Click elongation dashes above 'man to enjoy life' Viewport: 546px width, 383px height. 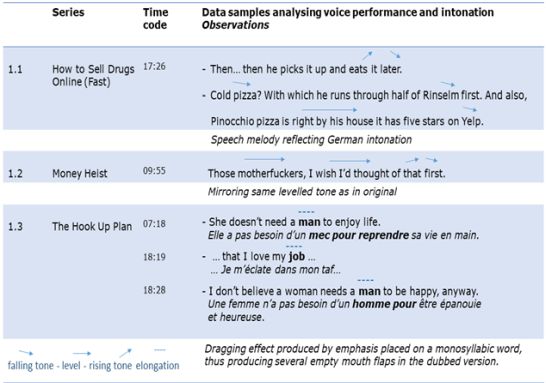click(x=306, y=212)
